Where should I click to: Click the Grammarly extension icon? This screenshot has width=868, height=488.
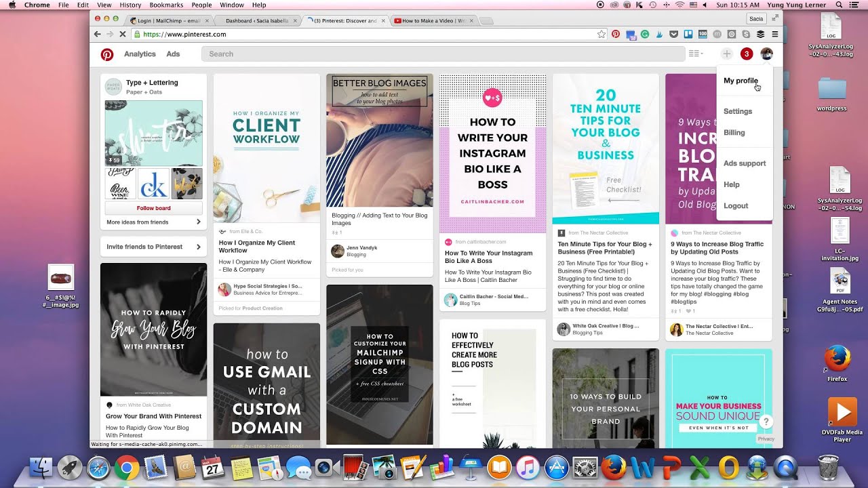tap(645, 34)
